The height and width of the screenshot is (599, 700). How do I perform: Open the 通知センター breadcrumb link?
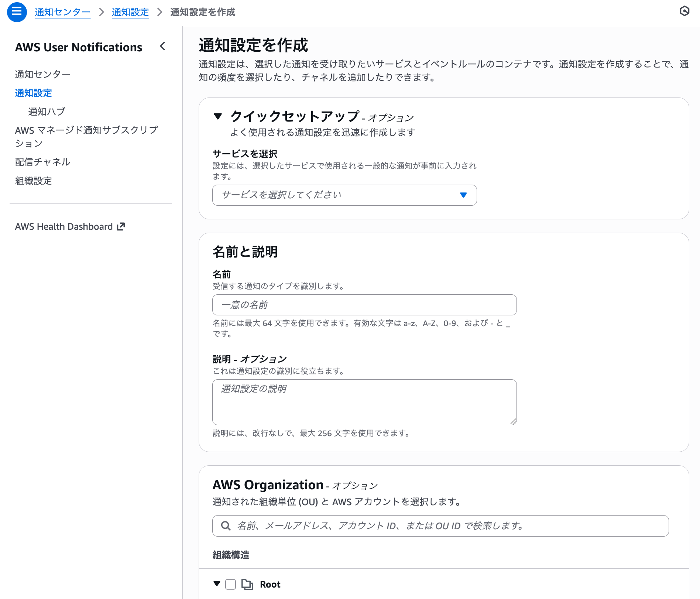coord(62,12)
